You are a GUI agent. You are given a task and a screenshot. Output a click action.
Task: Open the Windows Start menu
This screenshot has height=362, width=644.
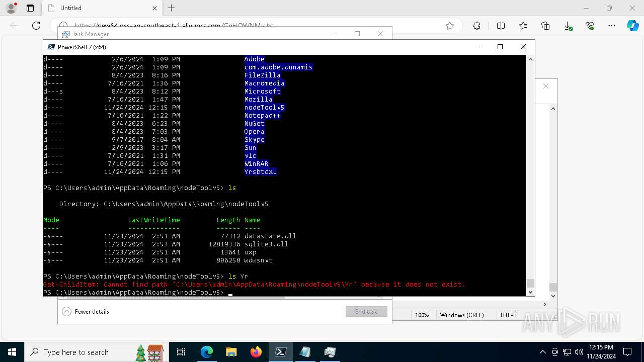(x=12, y=352)
